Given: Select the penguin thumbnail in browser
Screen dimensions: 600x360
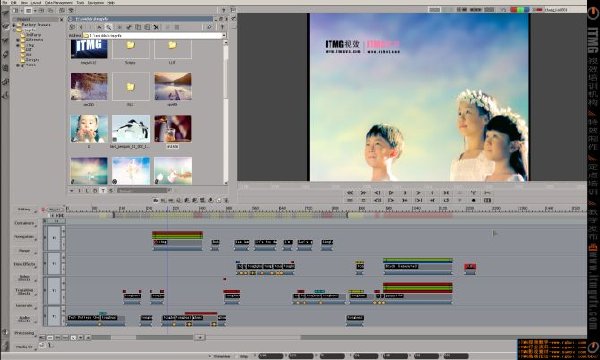Looking at the screenshot, I should (x=130, y=129).
